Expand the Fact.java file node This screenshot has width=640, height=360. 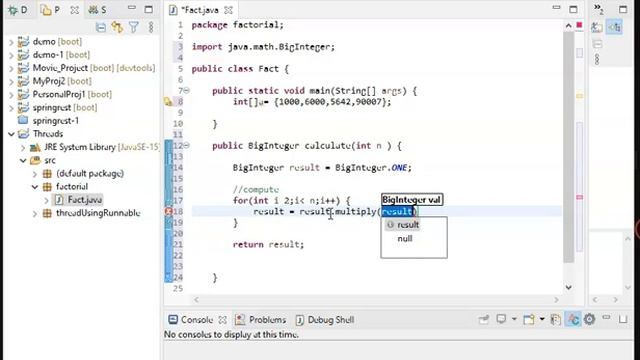click(x=46, y=200)
